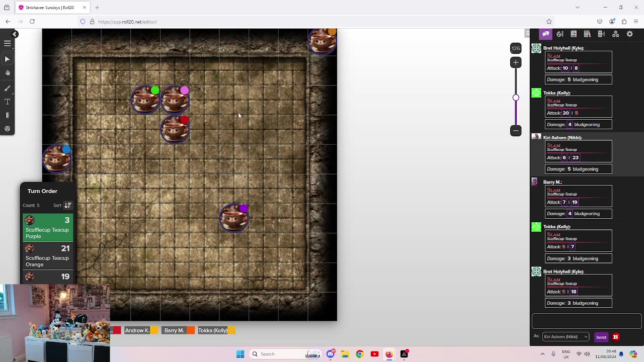This screenshot has height=362, width=644.
Task: Open Windows Start menu
Action: pos(240,354)
